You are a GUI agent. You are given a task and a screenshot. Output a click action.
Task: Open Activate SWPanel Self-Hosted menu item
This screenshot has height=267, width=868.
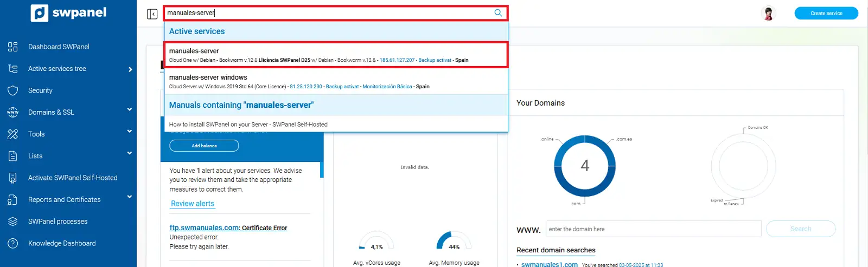(73, 178)
